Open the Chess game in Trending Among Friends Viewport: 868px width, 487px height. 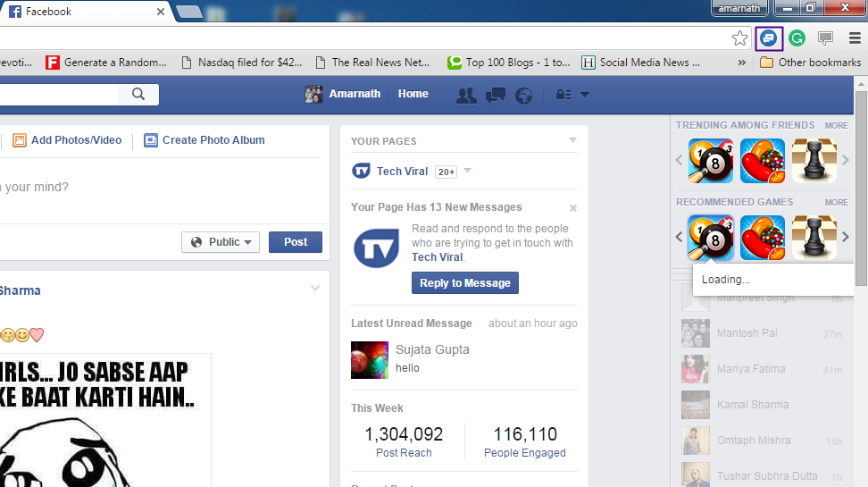tap(814, 161)
